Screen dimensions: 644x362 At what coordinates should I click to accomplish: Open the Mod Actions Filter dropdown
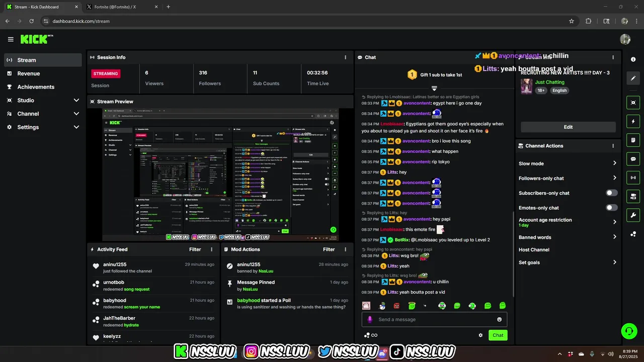point(329,249)
